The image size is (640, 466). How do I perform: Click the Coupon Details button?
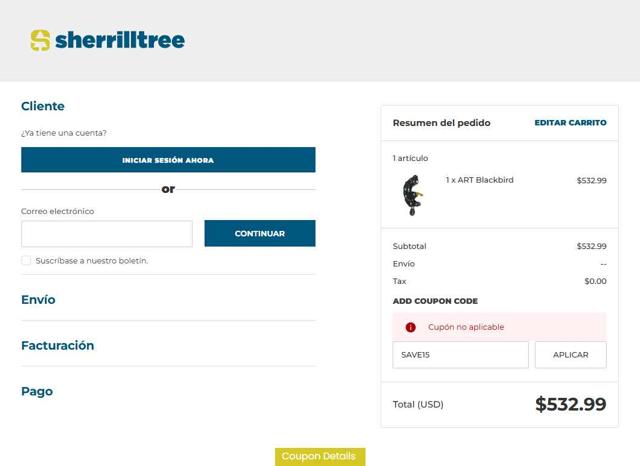(319, 457)
